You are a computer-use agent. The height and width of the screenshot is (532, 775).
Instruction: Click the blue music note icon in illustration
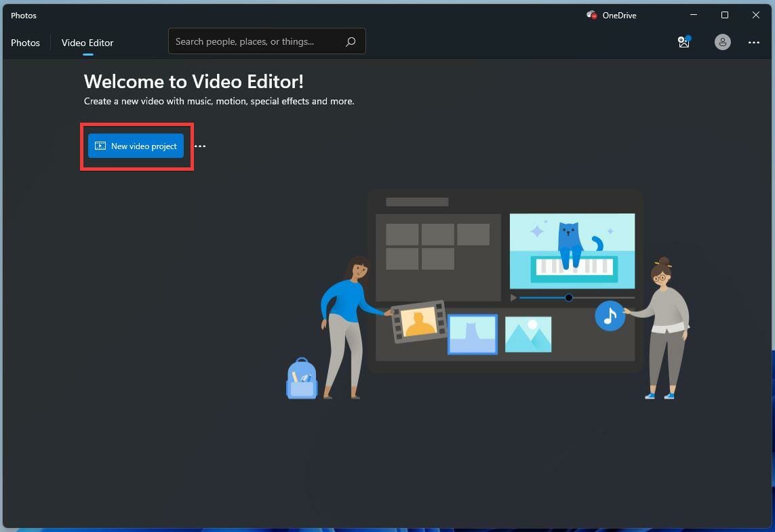pyautogui.click(x=610, y=316)
